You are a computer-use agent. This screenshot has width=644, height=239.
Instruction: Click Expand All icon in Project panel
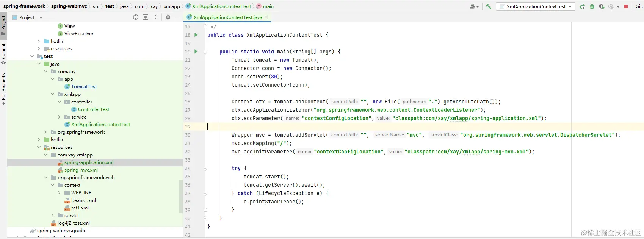146,17
